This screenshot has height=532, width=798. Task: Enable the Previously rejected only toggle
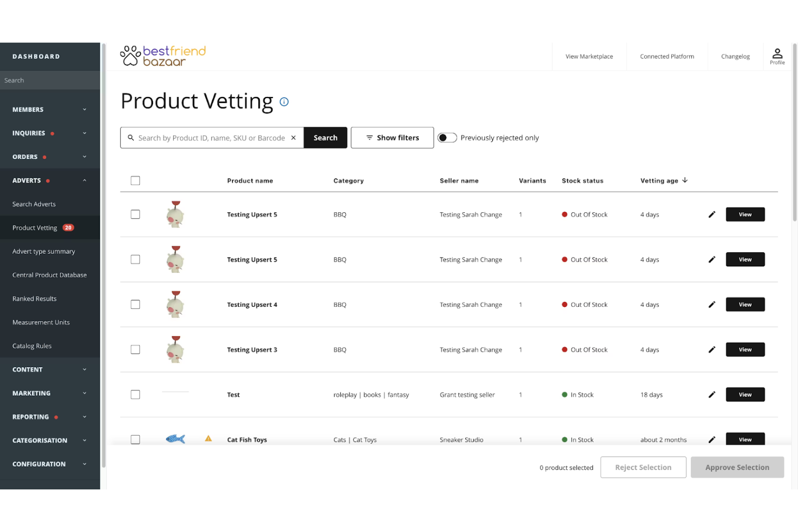click(447, 137)
